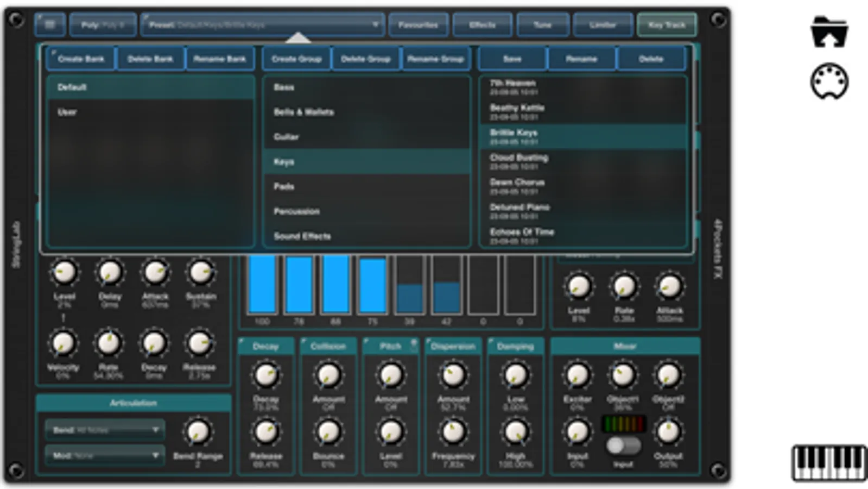Click the preset Rename button
The image size is (868, 489).
(581, 59)
